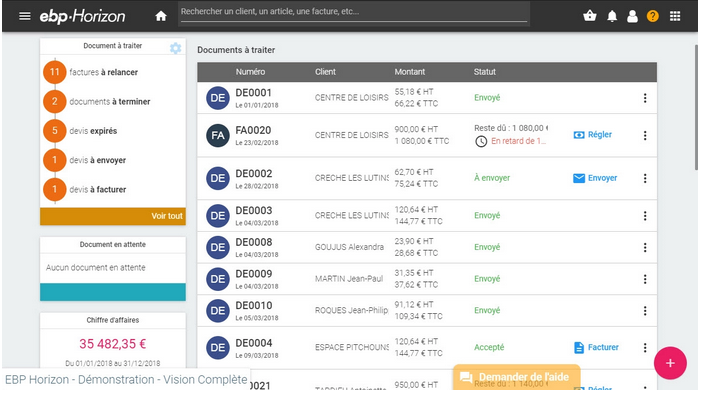This screenshot has height=394, width=704.
Task: Open Document à traiter settings gear
Action: 176,48
